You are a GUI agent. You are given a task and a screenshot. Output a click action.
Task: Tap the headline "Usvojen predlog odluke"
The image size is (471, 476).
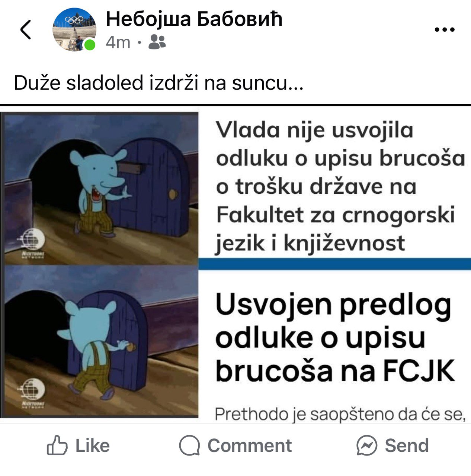335,338
